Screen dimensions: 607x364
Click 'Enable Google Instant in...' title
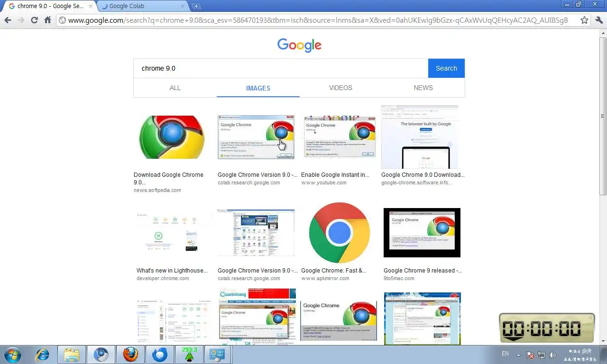(335, 174)
